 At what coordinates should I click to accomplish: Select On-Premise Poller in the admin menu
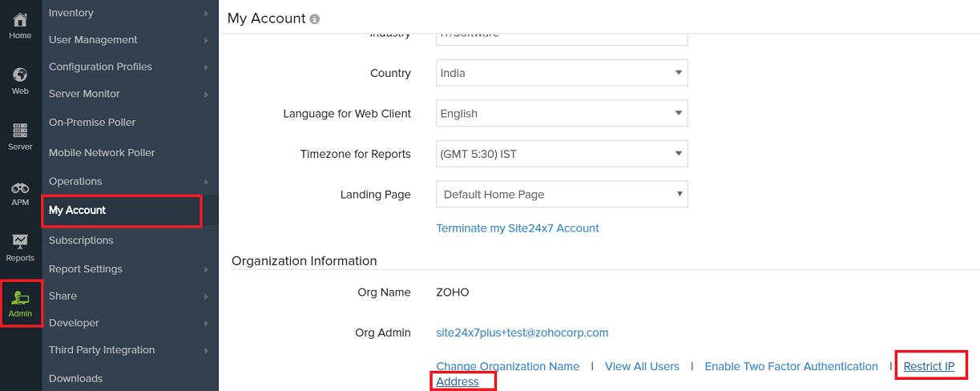click(92, 123)
